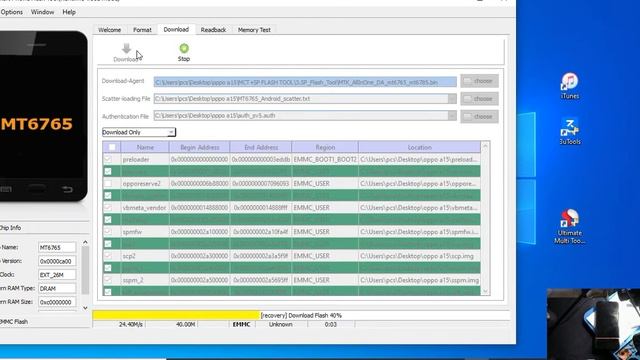Toggle the select-all checkbox in table header
Image resolution: width=640 pixels, height=360 pixels.
pos(112,147)
